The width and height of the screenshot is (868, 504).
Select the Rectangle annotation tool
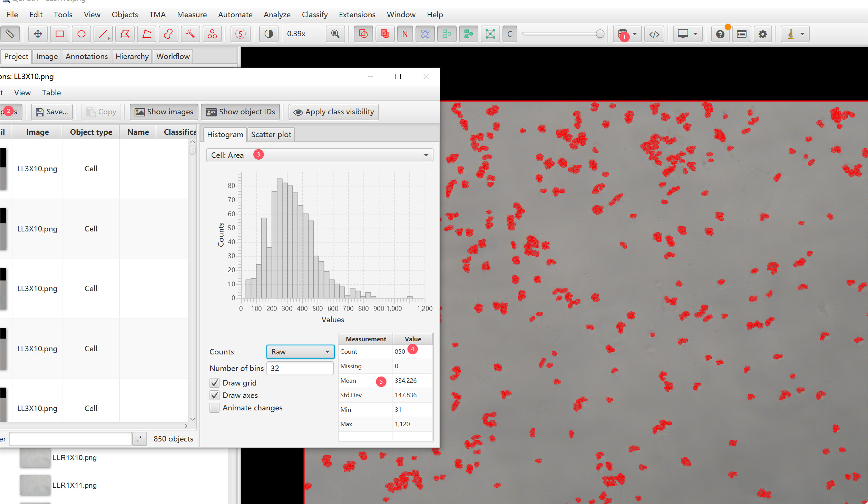coord(59,34)
